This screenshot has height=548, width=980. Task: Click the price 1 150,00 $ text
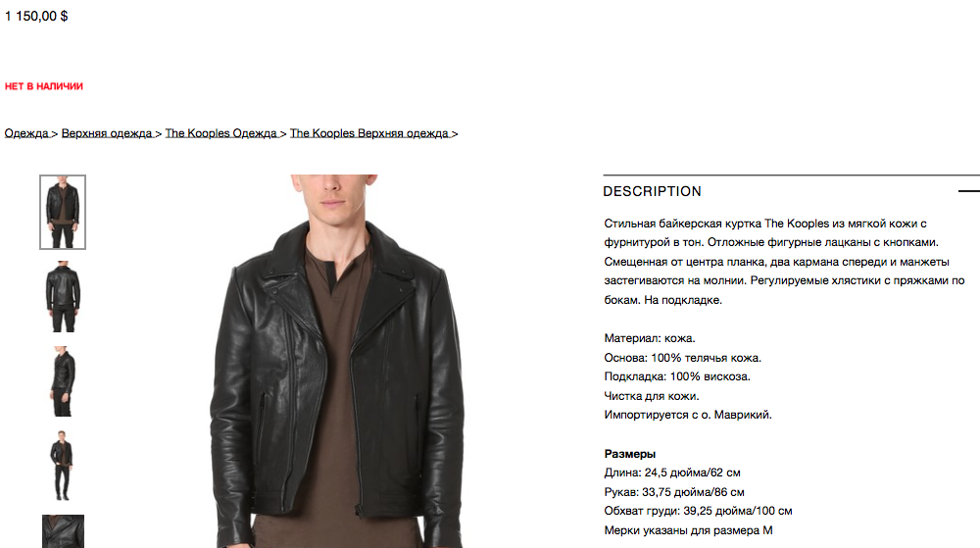[x=36, y=17]
